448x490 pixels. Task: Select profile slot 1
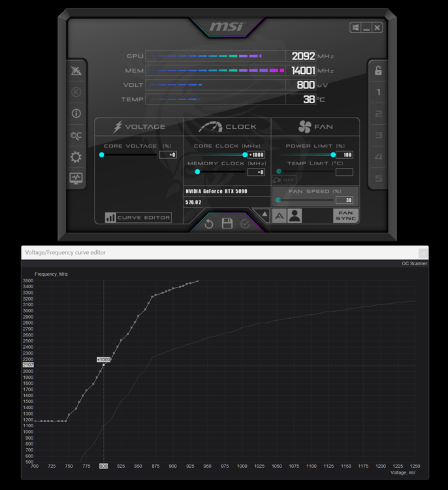378,92
